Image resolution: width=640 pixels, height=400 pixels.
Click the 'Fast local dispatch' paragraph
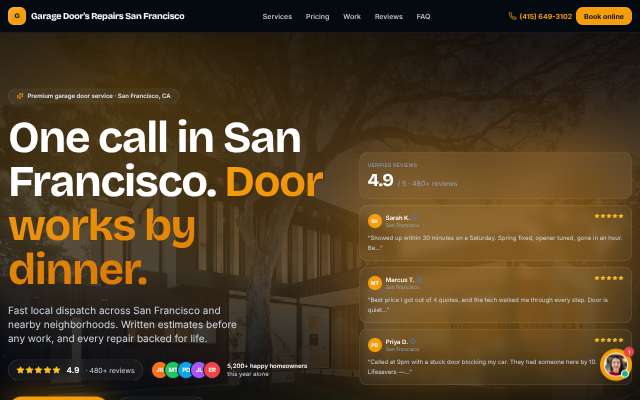coord(122,324)
